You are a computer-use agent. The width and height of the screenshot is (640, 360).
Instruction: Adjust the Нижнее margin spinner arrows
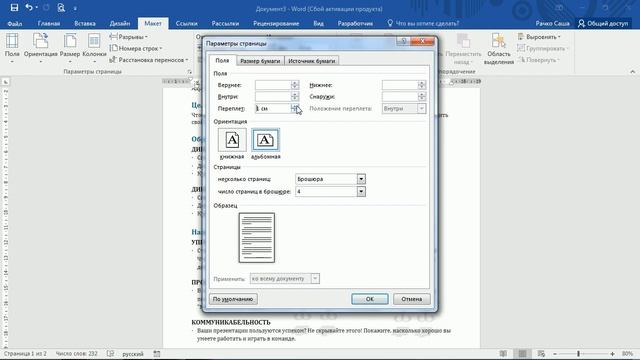(x=422, y=85)
